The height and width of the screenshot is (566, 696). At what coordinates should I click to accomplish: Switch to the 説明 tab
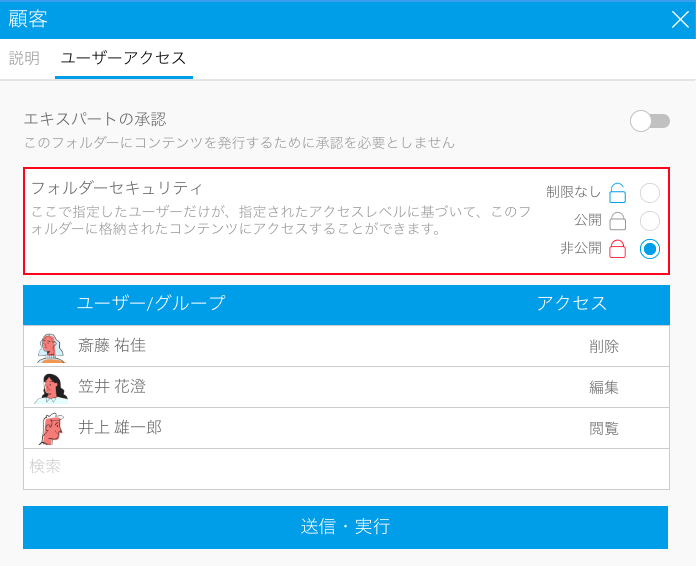pyautogui.click(x=24, y=58)
